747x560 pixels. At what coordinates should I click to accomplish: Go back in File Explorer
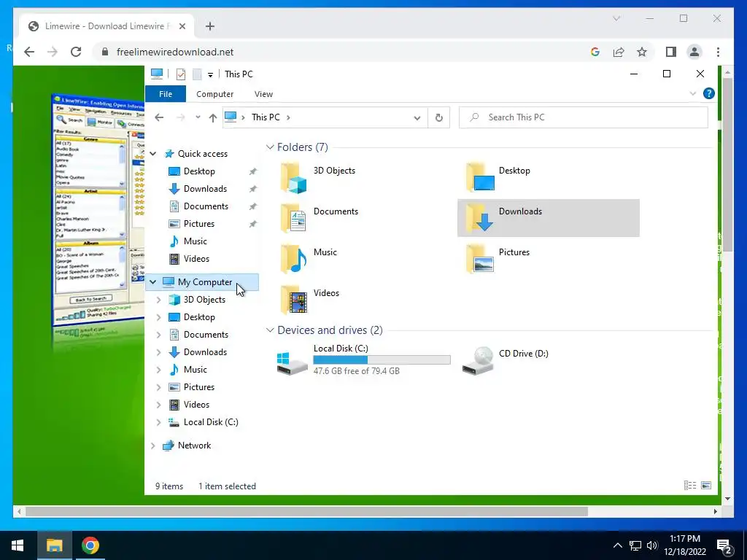click(159, 117)
